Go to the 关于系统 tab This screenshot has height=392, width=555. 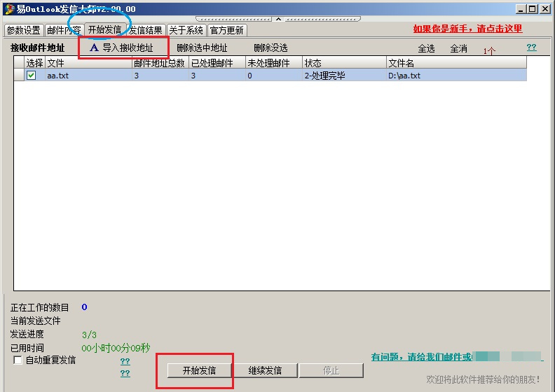click(186, 30)
